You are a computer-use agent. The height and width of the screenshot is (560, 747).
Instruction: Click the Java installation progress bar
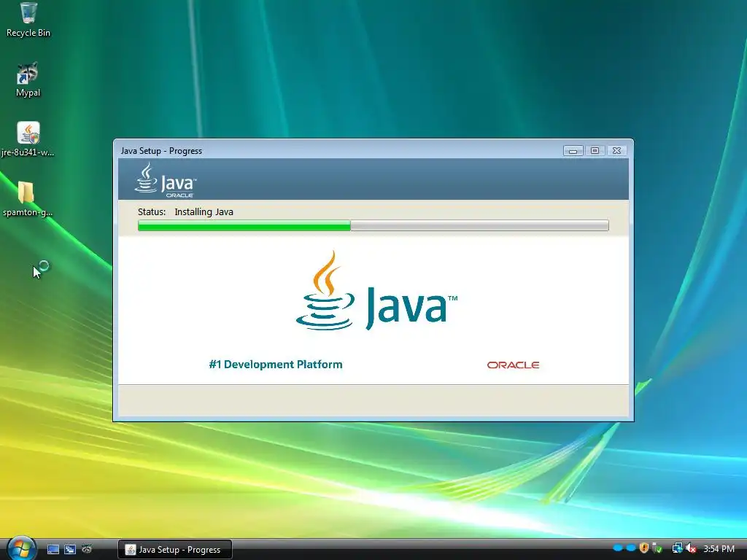pos(373,225)
